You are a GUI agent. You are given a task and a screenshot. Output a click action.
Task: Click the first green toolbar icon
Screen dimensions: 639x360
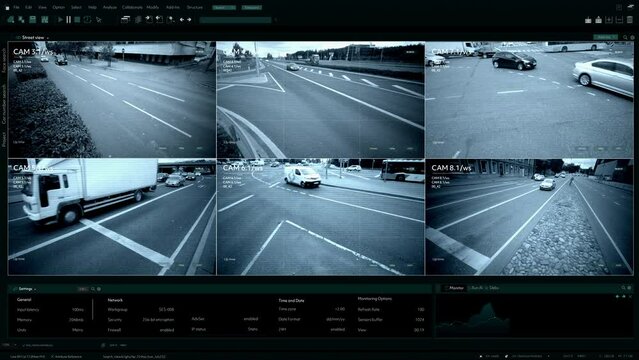[11, 20]
